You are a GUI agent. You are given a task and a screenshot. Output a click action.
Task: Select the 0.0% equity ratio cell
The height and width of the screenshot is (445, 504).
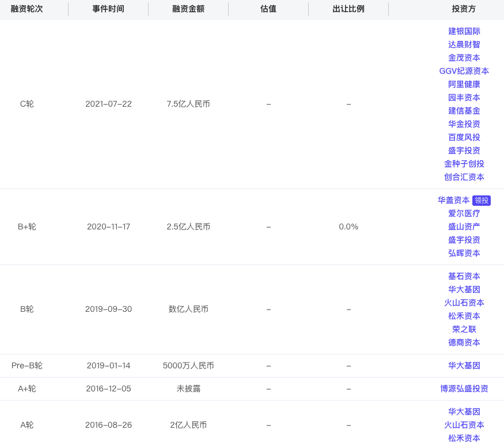348,227
